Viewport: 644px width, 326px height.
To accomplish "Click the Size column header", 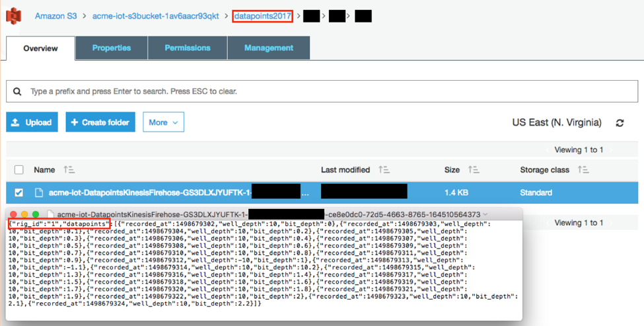I will click(452, 170).
